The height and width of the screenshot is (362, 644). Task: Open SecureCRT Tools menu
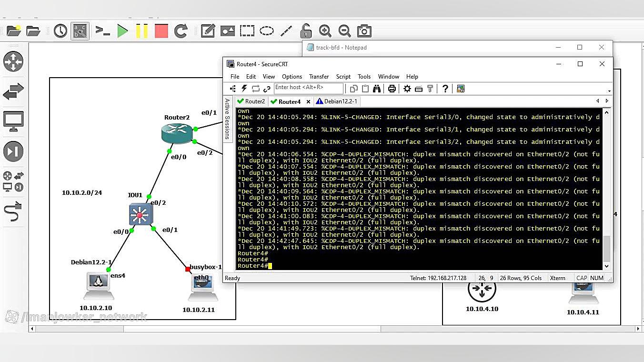point(364,77)
